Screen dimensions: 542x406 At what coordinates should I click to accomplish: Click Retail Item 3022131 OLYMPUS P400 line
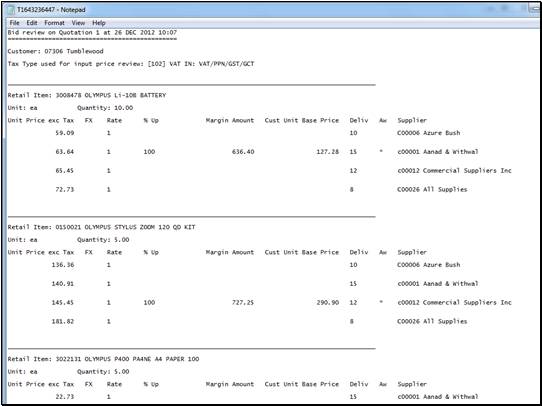coord(103,359)
